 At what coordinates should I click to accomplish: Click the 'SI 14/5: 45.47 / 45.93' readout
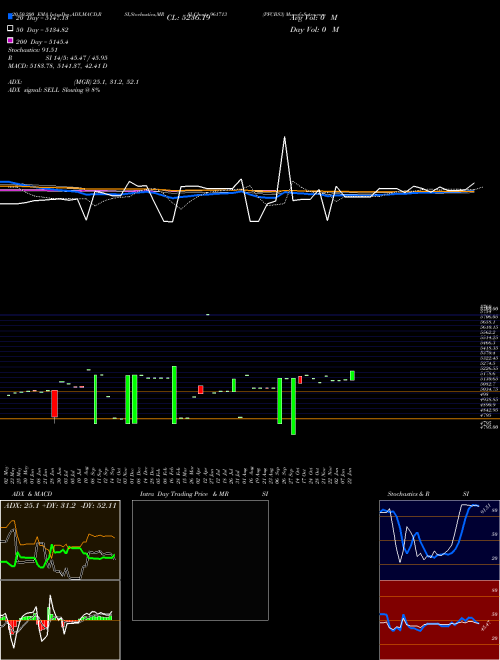pyautogui.click(x=76, y=58)
